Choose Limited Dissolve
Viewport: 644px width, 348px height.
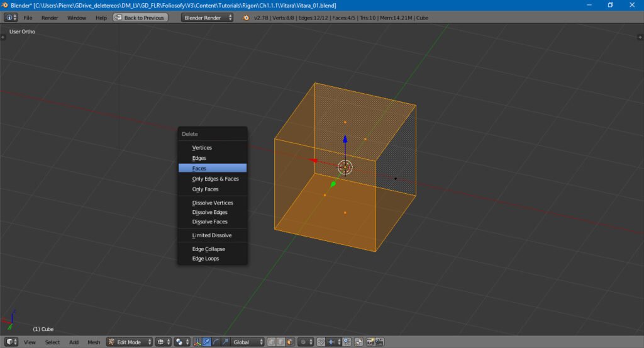(x=213, y=235)
